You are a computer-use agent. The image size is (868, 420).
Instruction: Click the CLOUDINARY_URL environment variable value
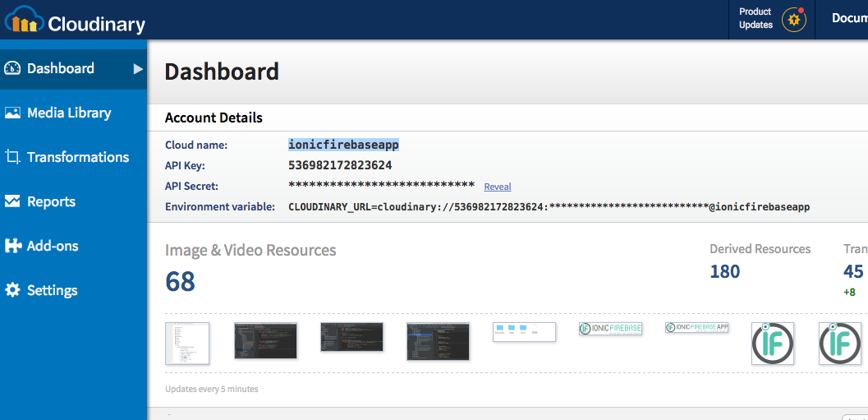549,207
